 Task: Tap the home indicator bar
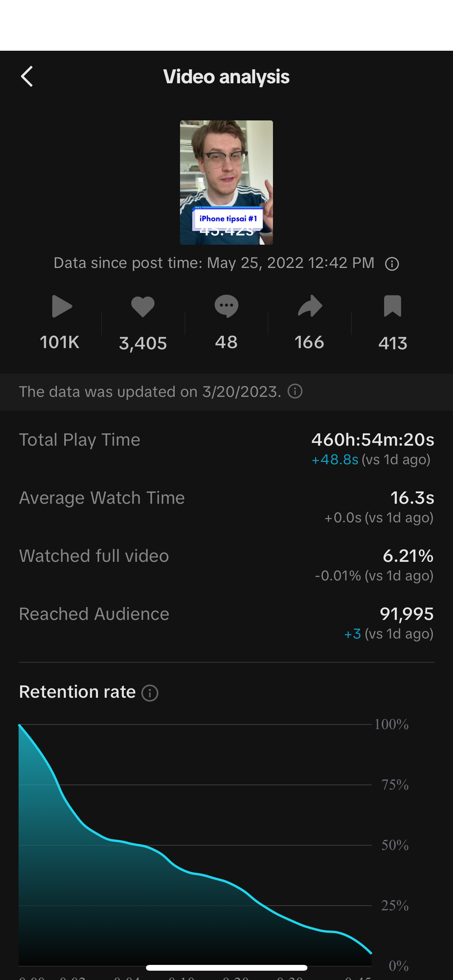tap(226, 968)
